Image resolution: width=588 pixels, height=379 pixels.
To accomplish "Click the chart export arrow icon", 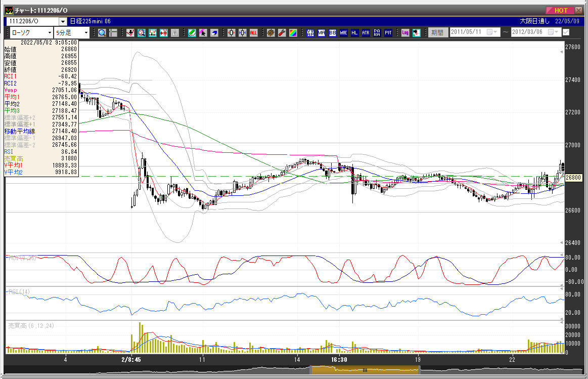I will tap(416, 33).
